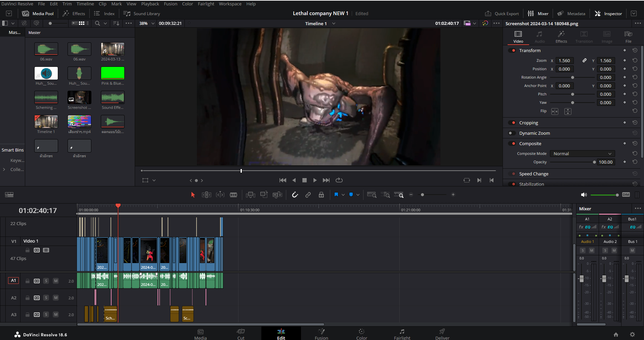Viewport: 644px width, 340px height.
Task: Adjust the Rotation Angle slider
Action: 572,77
